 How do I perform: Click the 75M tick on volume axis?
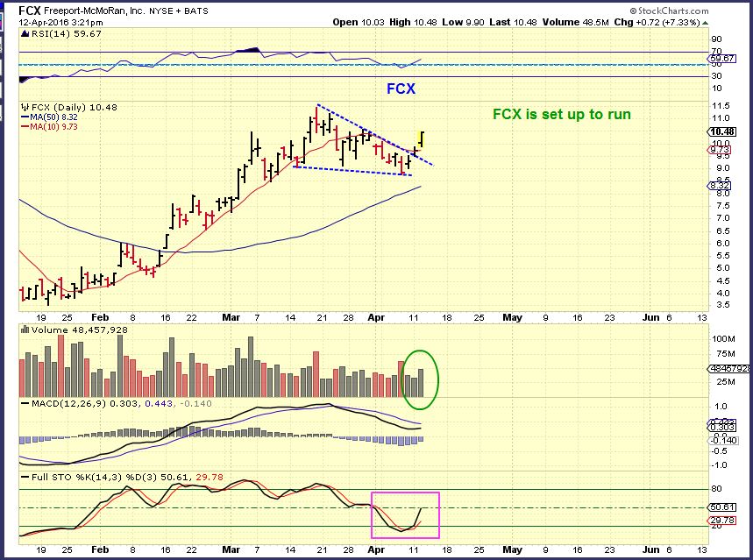coord(725,354)
